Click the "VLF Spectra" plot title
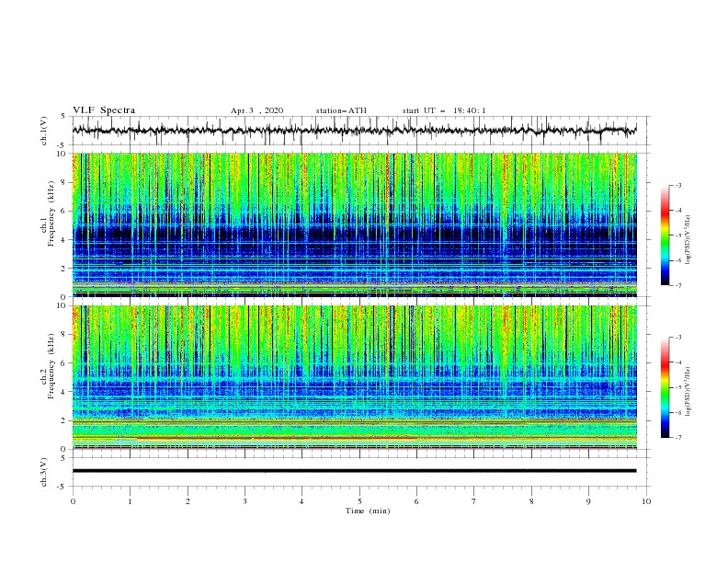728x563 pixels. pyautogui.click(x=104, y=110)
